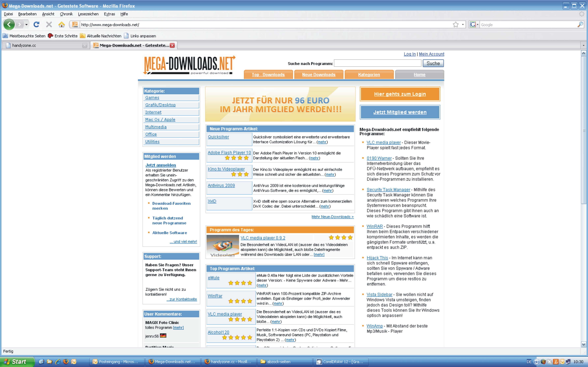Image resolution: width=588 pixels, height=367 pixels.
Task: Select the Games category
Action: pos(152,98)
